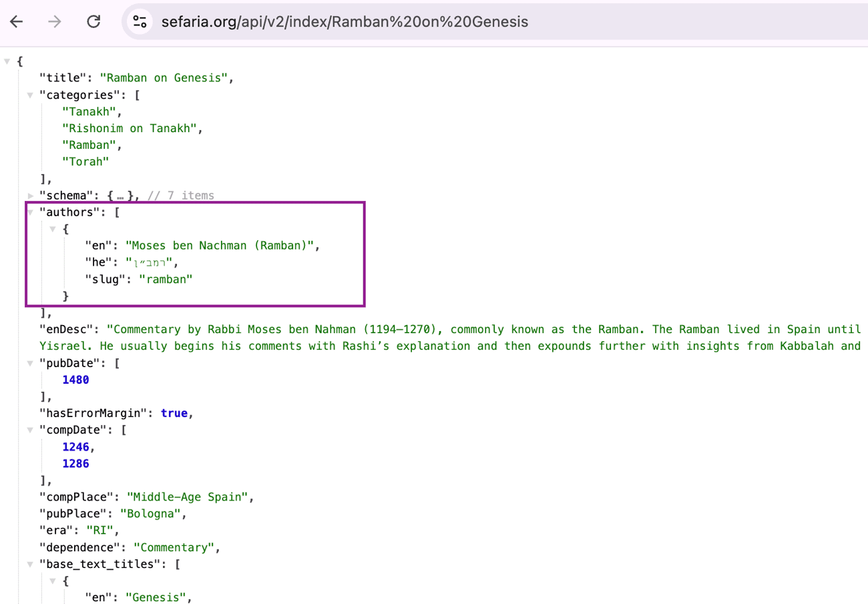Open site information icon in address bar

(x=140, y=21)
